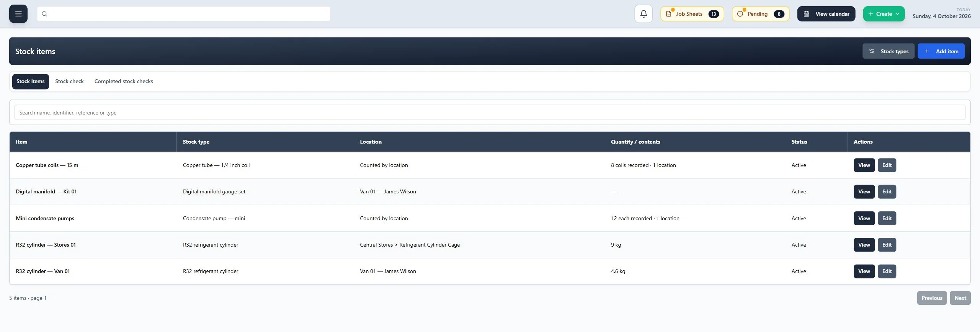The width and height of the screenshot is (980, 332).
Task: Click the date Sunday, 4 October 2026
Action: point(941,16)
